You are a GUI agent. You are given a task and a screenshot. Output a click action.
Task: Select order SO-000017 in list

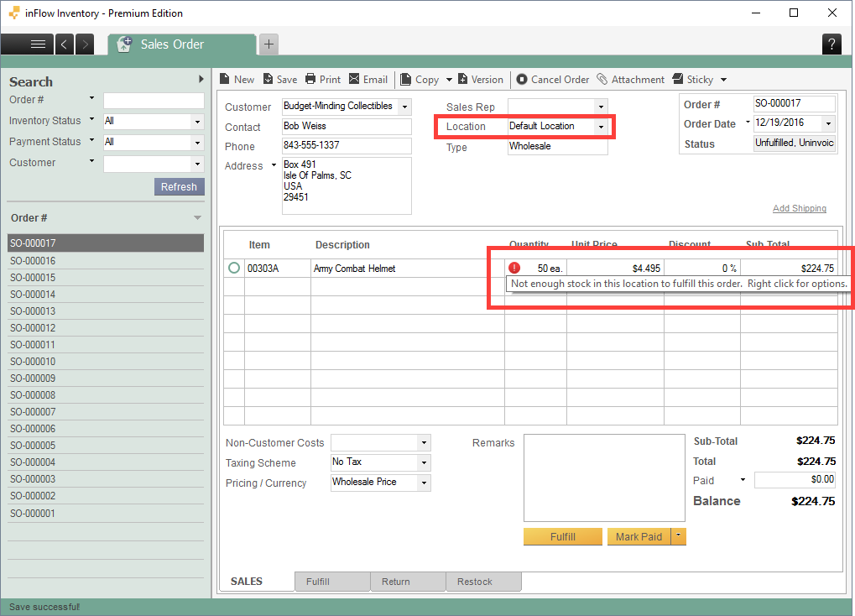[106, 243]
